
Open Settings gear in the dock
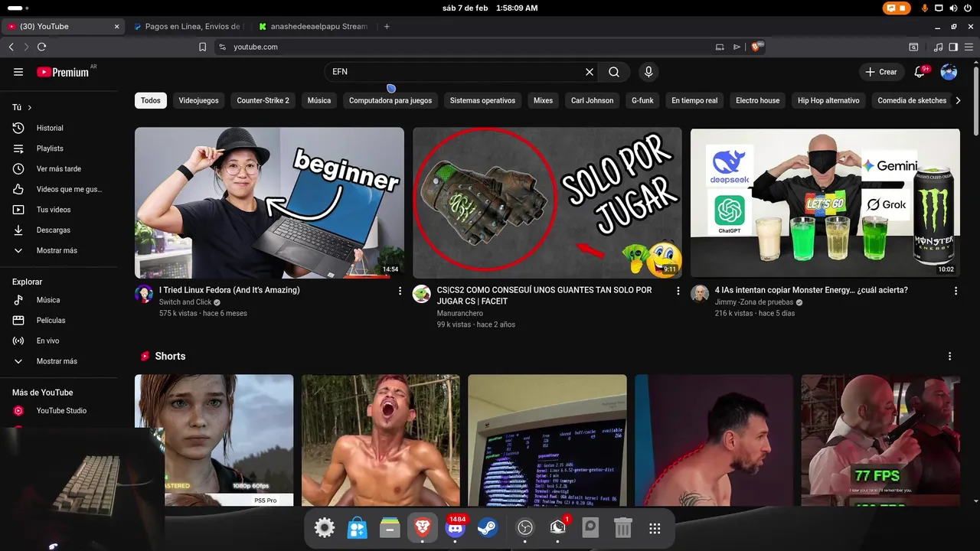tap(325, 528)
